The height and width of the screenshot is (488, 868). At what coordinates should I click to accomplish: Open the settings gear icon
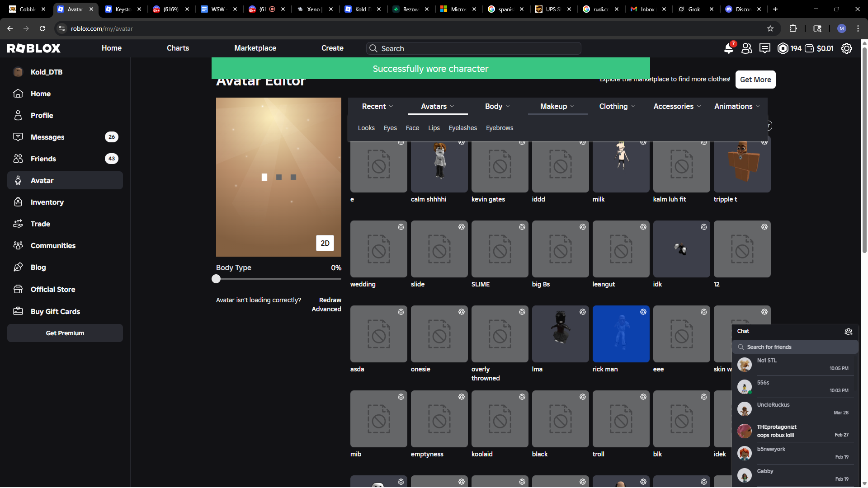point(847,48)
